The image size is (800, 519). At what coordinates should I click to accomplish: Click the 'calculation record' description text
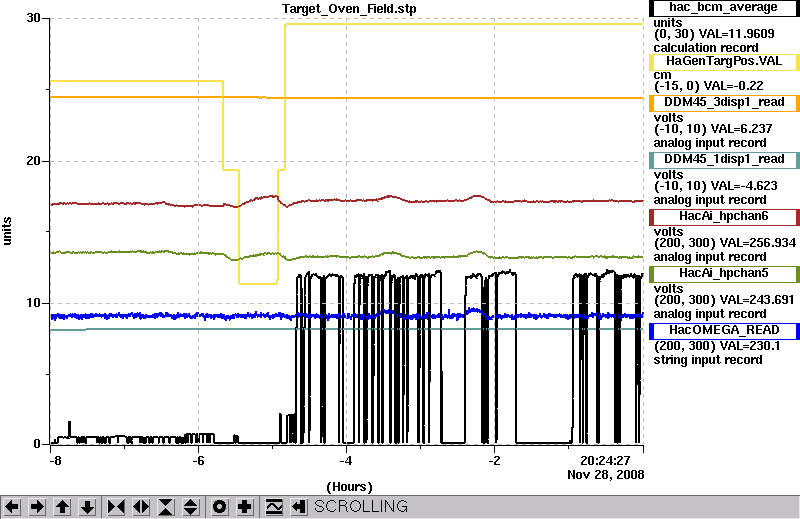706,48
